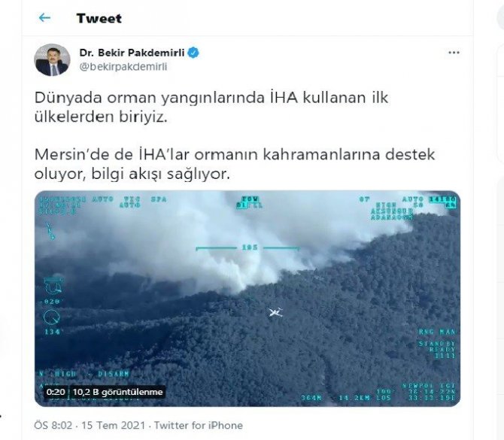This screenshot has width=504, height=440.
Task: Click the white aircraft in the video
Action: coord(276,312)
